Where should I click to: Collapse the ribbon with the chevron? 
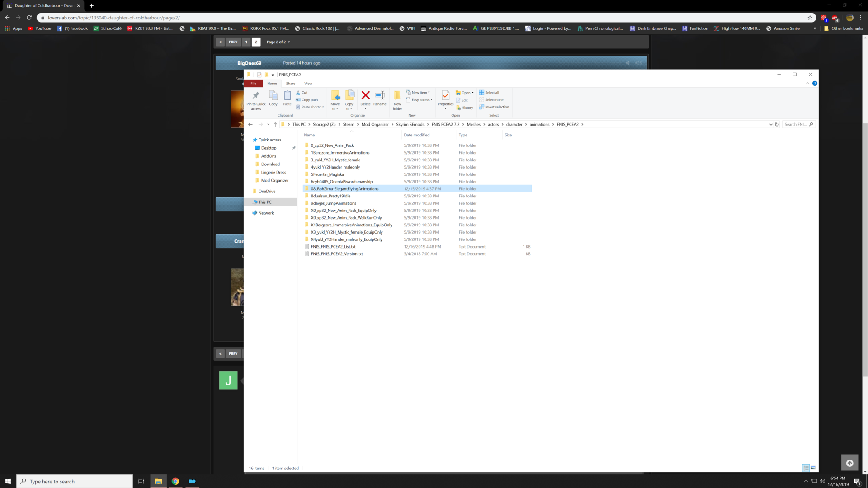(x=807, y=84)
